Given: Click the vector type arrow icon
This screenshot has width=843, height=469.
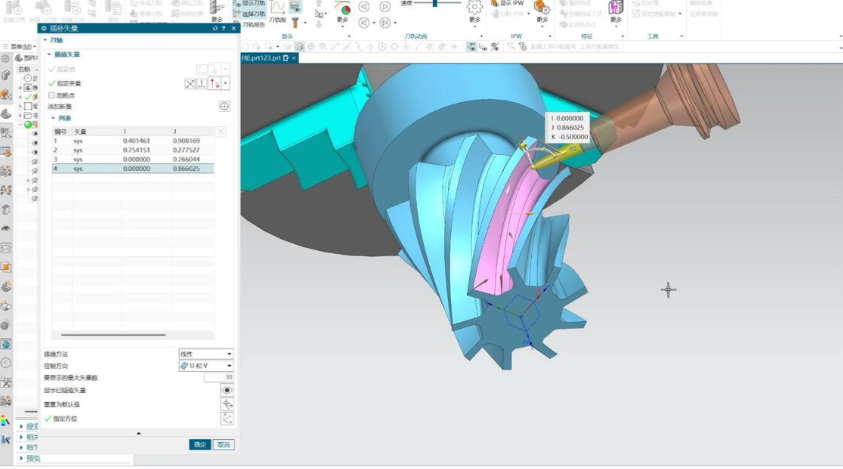Looking at the screenshot, I should 215,83.
